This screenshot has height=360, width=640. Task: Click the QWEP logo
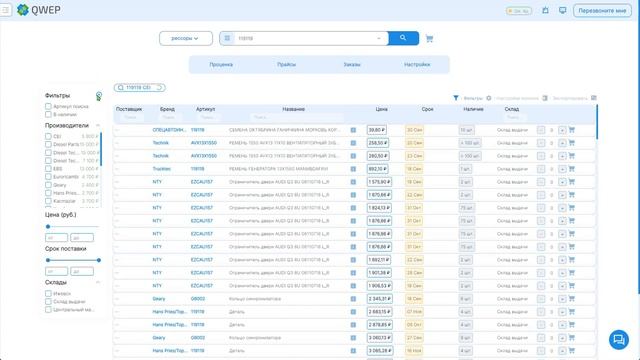pos(39,10)
